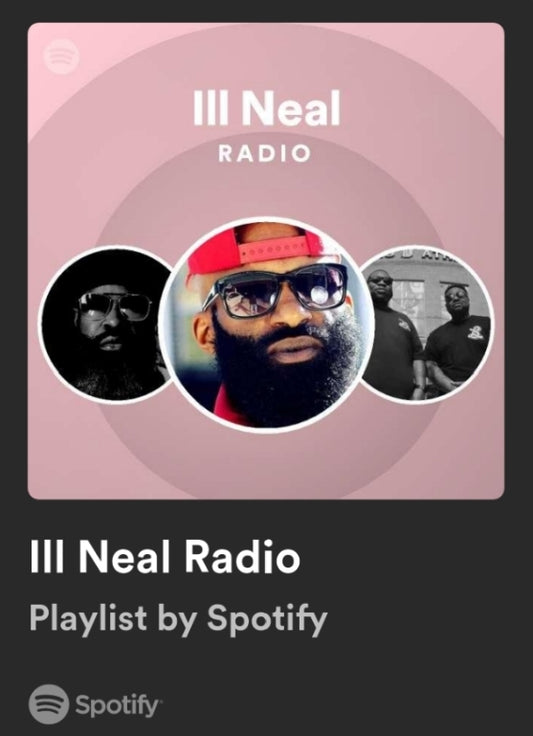Click the building sign in the right photo
Image resolution: width=533 pixels, height=736 pixels.
pyautogui.click(x=426, y=256)
